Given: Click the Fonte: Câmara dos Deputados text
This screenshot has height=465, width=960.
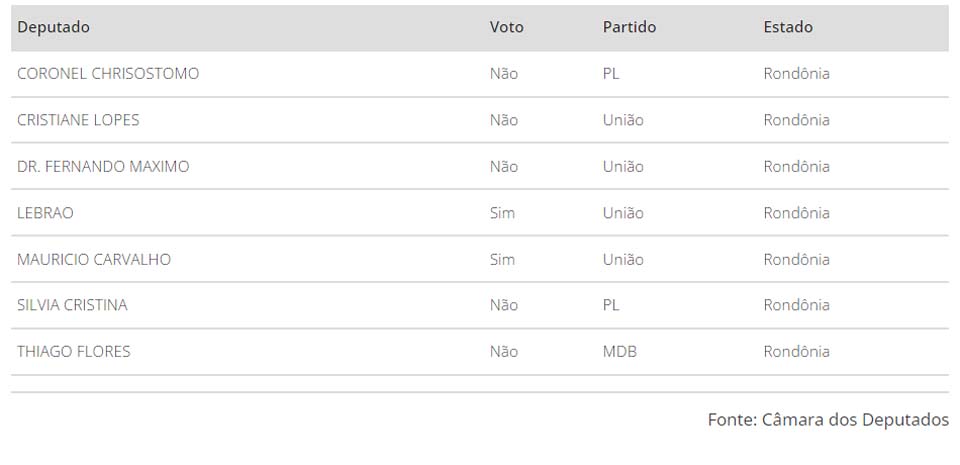Looking at the screenshot, I should [x=828, y=420].
